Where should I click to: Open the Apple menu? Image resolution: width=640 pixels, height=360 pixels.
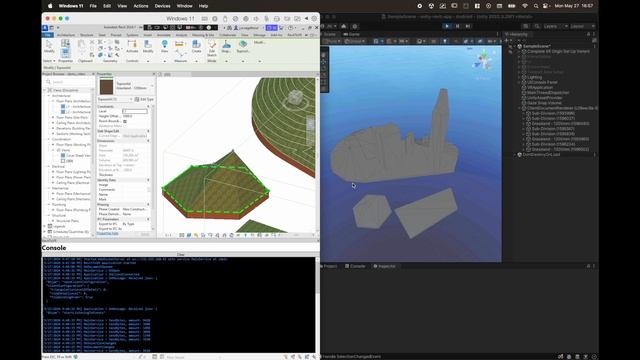(50, 6)
